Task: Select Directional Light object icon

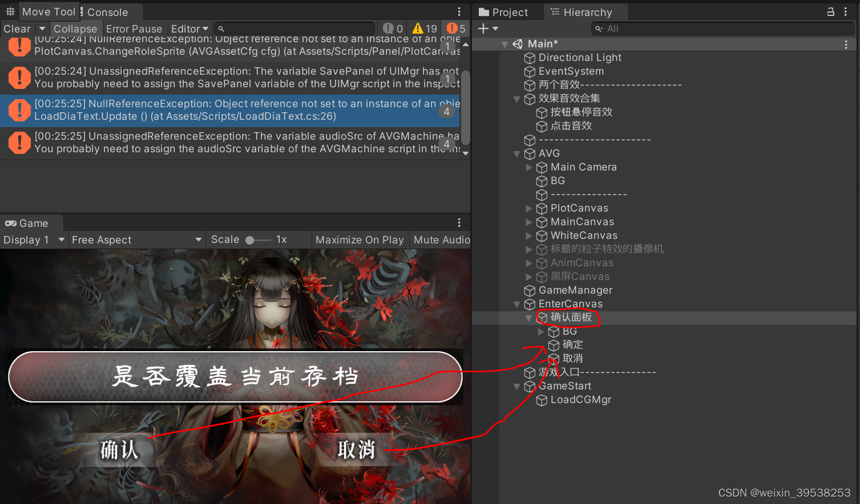Action: 530,58
